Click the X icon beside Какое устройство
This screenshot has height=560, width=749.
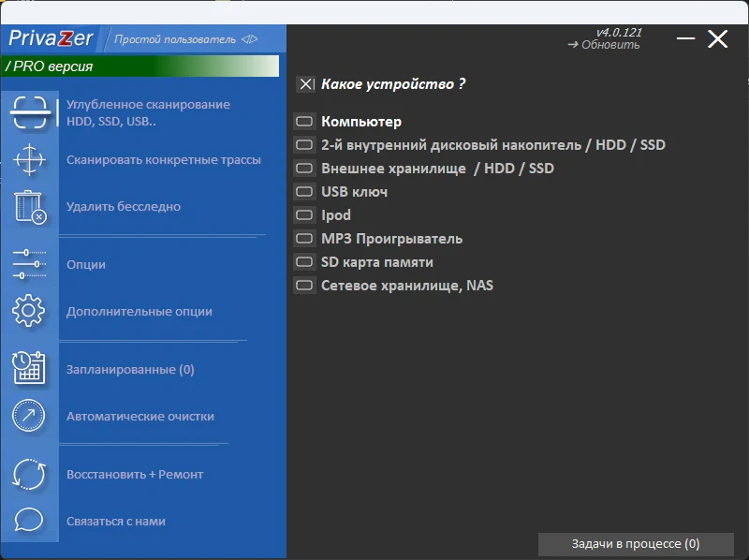tap(306, 84)
